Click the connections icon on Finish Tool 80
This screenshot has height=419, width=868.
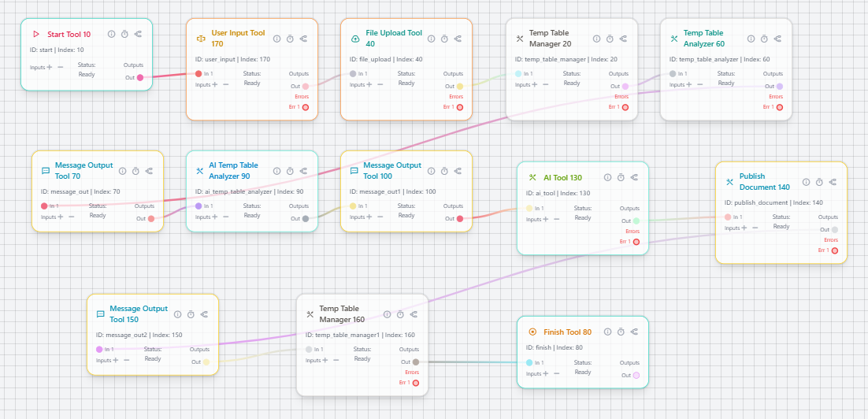(634, 332)
